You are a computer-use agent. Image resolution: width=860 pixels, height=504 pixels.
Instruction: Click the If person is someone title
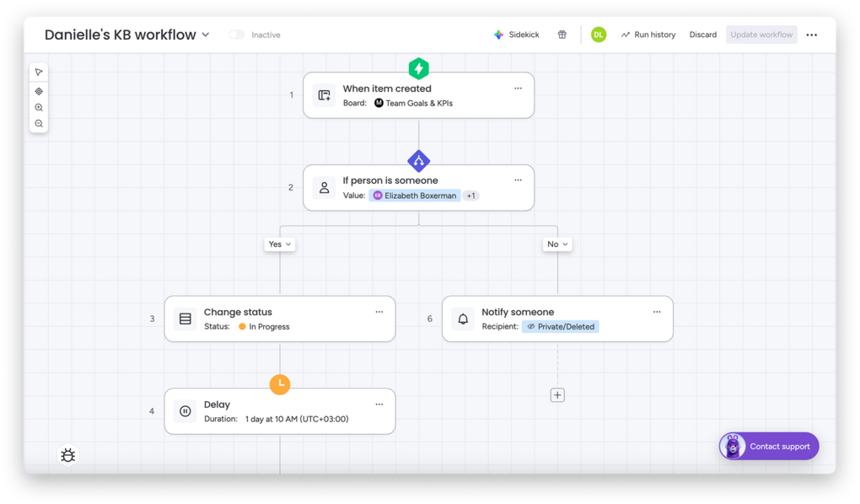click(390, 180)
